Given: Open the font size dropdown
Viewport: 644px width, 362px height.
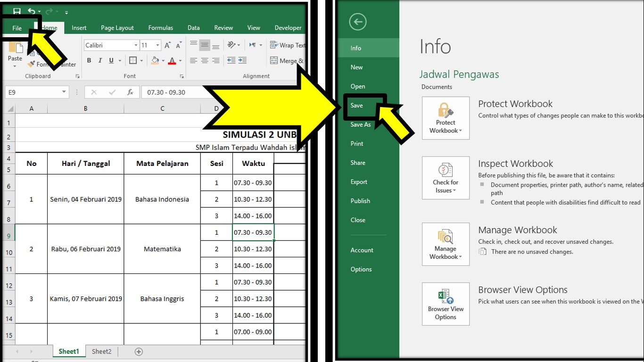Looking at the screenshot, I should coord(157,45).
